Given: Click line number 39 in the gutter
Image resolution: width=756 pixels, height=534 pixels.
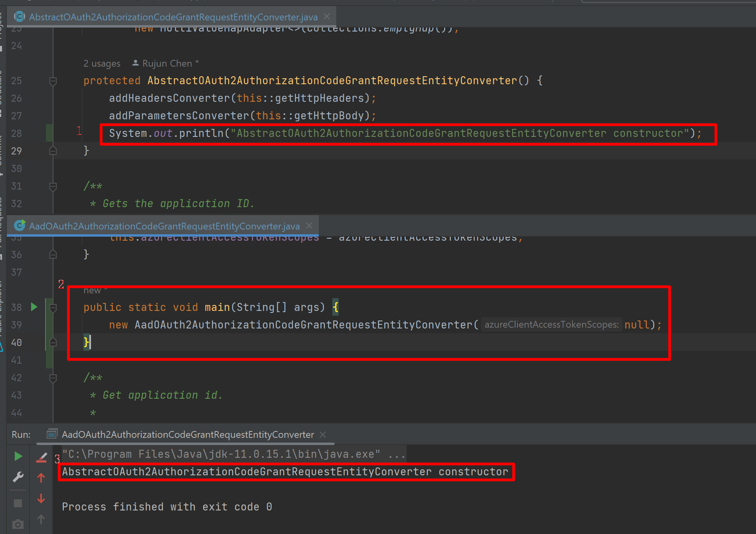Looking at the screenshot, I should [x=16, y=325].
